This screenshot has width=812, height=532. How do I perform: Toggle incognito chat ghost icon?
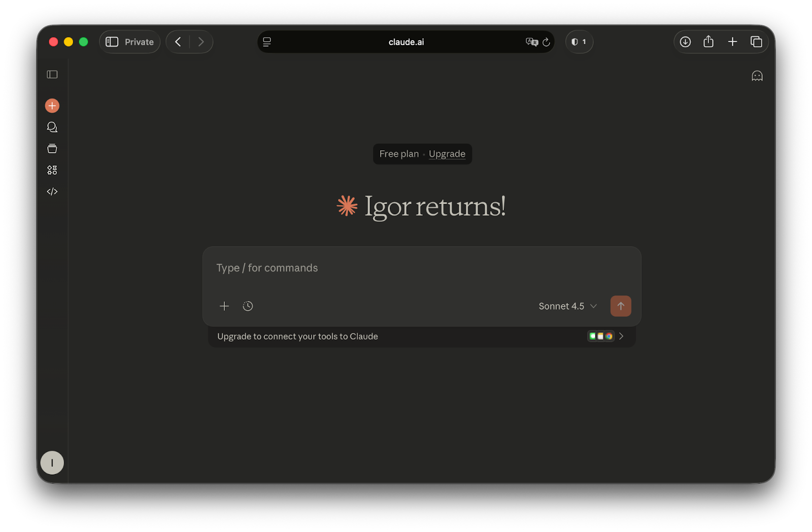757,76
